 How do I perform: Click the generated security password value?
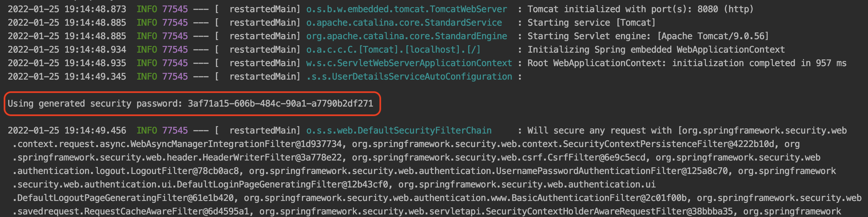pyautogui.click(x=280, y=104)
